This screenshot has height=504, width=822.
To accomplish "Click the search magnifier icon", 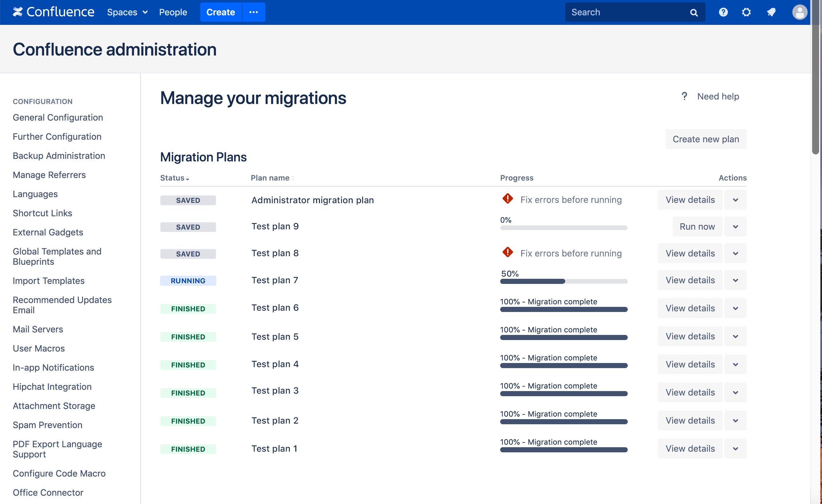I will [x=694, y=13].
